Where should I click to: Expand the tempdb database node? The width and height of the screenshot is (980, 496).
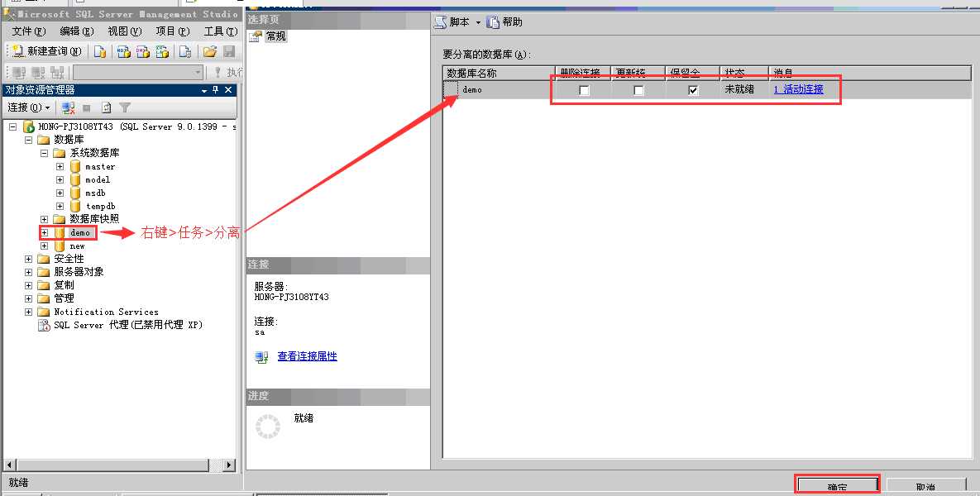click(60, 206)
